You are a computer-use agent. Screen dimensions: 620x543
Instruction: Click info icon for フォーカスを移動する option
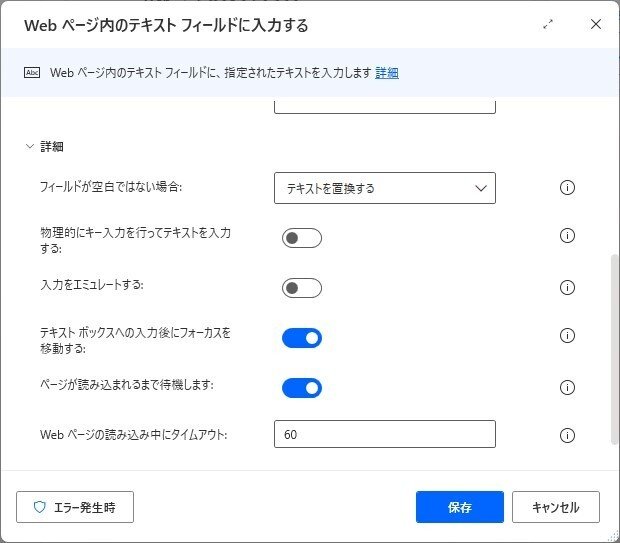[567, 336]
